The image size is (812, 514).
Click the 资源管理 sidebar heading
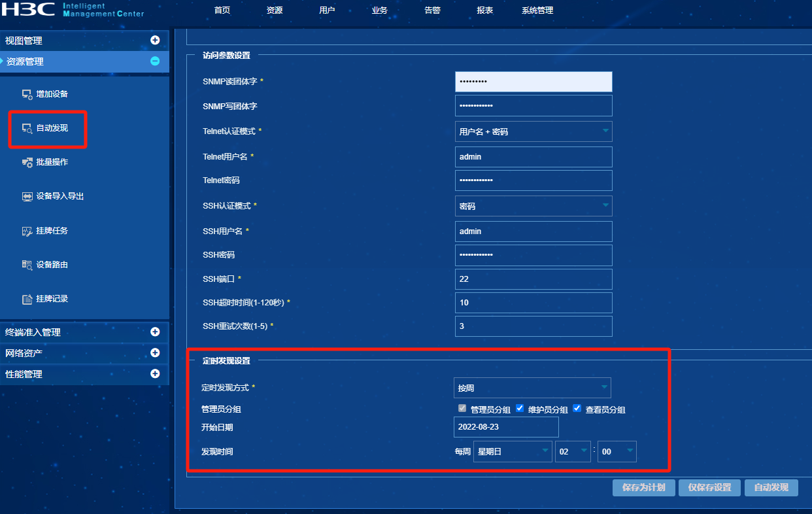(x=25, y=61)
